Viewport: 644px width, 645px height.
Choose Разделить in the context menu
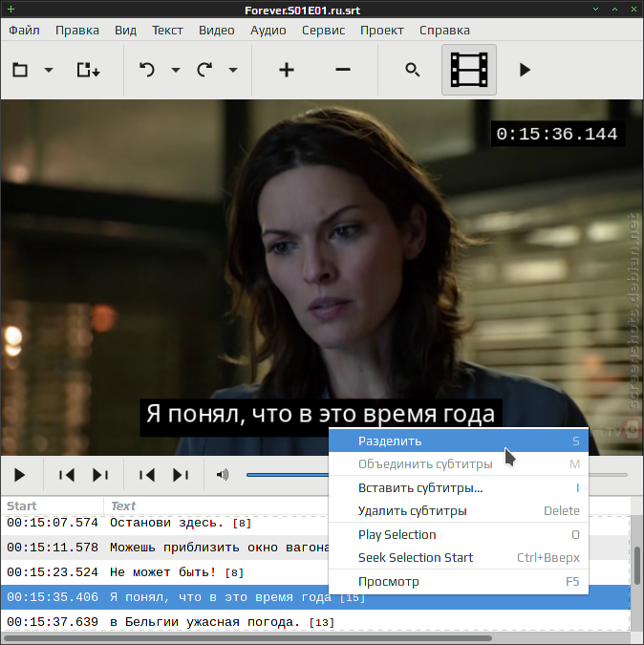coord(459,441)
